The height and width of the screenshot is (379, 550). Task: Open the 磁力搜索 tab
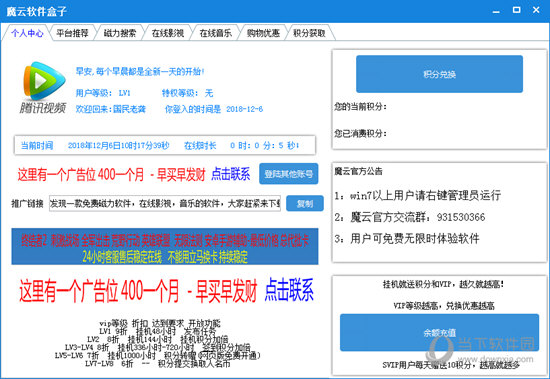(x=120, y=33)
